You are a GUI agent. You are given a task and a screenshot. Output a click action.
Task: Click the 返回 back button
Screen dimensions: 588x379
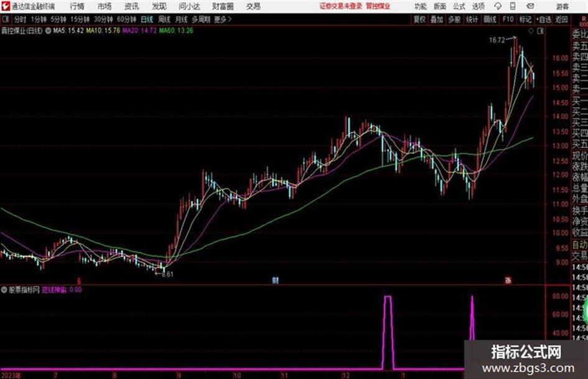click(561, 19)
